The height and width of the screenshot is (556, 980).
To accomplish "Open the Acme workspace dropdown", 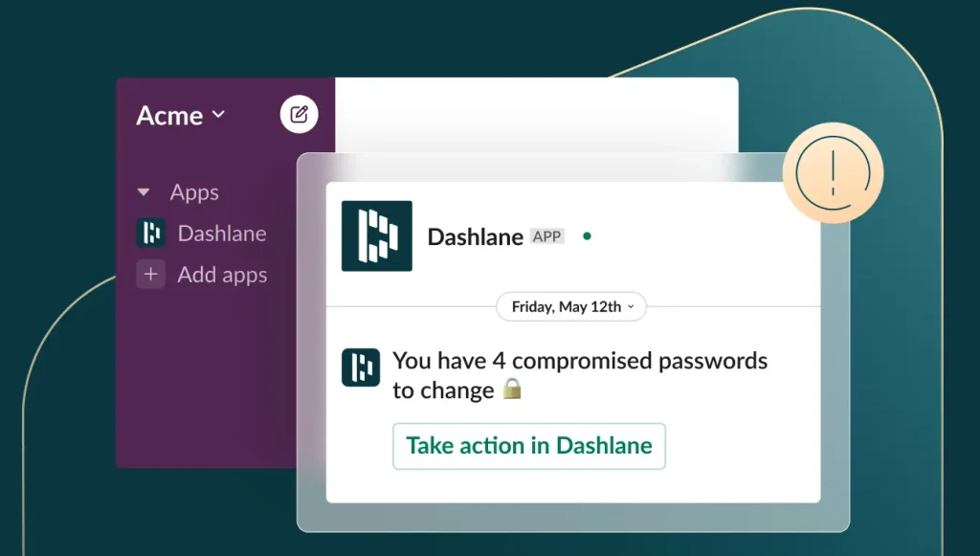I will click(181, 116).
